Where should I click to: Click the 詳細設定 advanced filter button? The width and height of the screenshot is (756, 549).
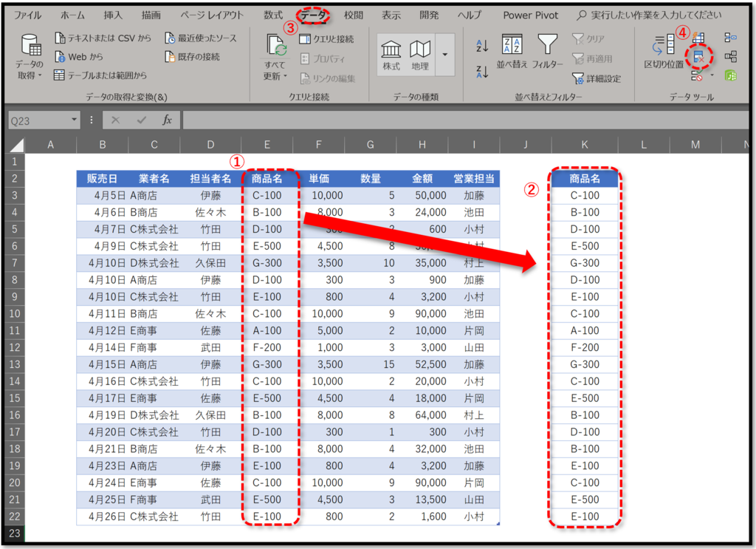click(597, 78)
